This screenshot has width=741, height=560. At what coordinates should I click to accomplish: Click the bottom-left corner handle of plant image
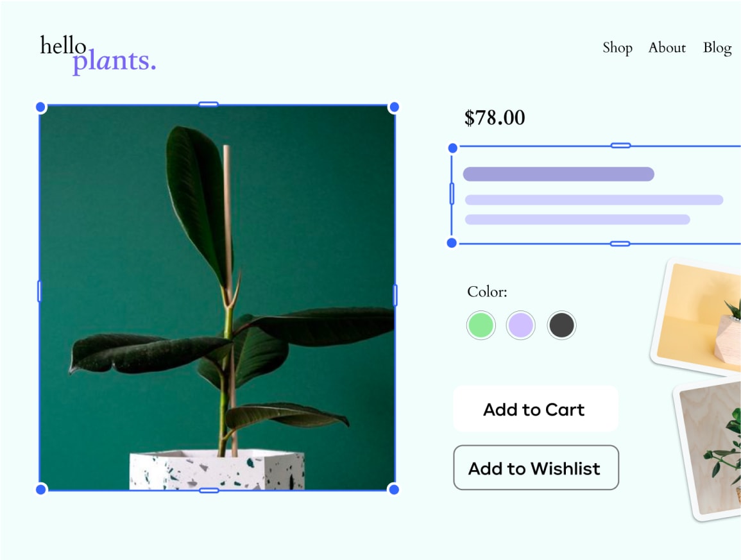coord(40,489)
